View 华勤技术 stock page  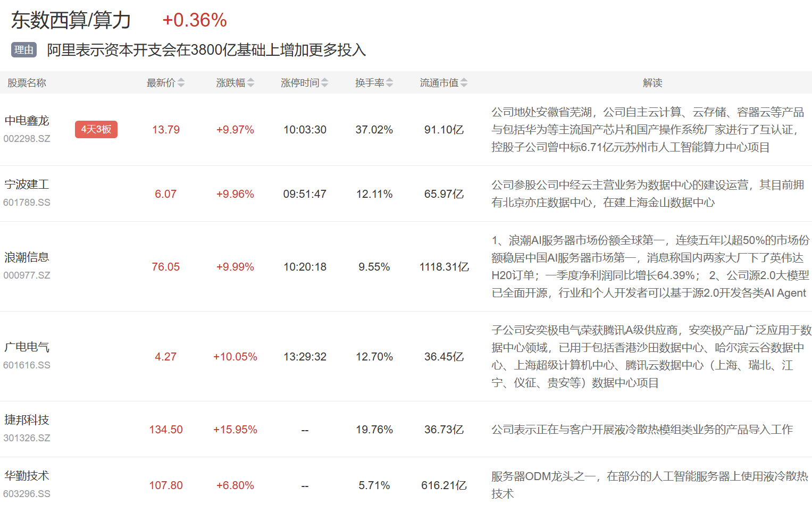point(27,476)
